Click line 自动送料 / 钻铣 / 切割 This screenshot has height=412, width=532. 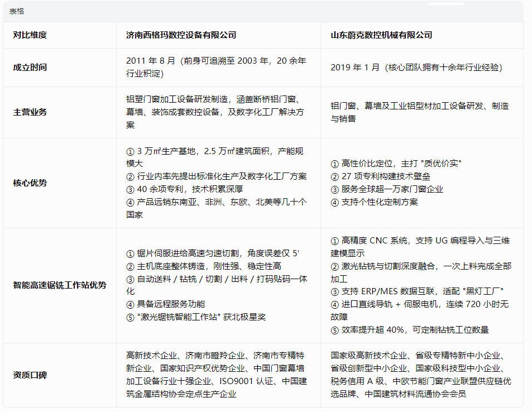tap(217, 285)
